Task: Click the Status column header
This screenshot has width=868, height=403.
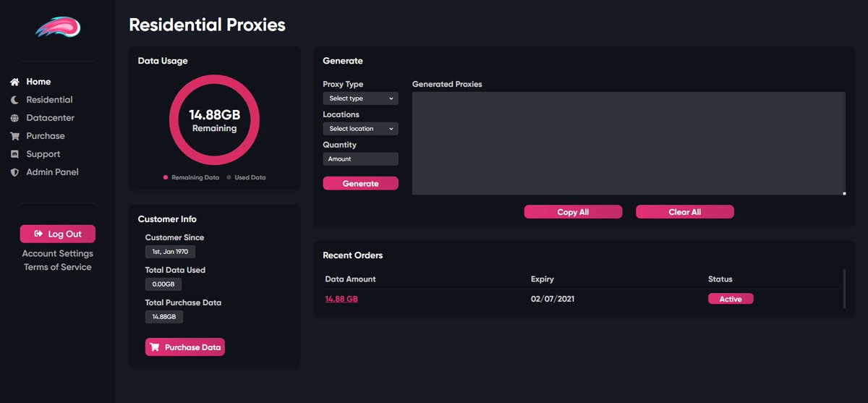Action: [x=720, y=279]
